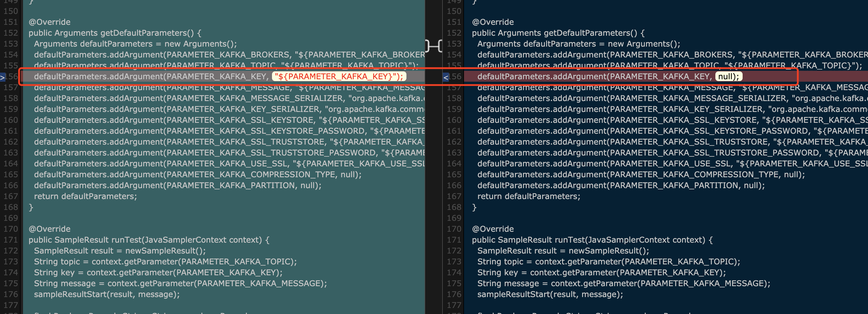868x314 pixels.
Task: Toggle the link icon between the two panes
Action: point(434,45)
